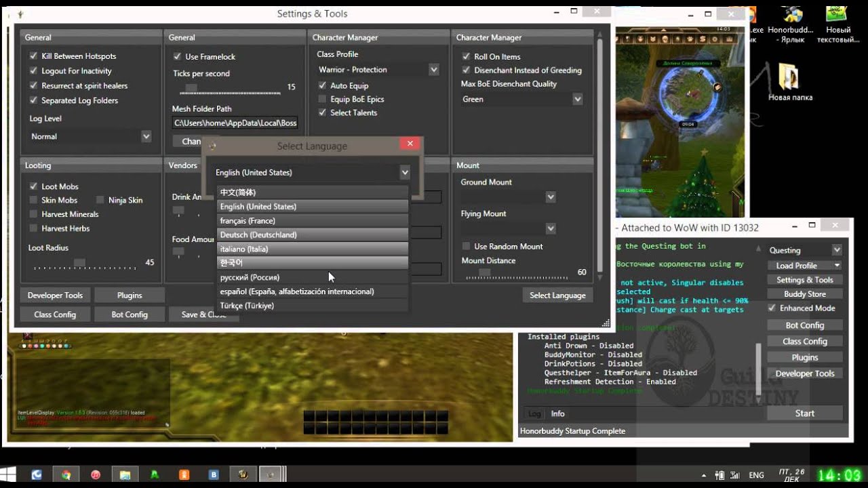This screenshot has height=488, width=868.
Task: Click the orange taskbar icon
Action: (184, 475)
